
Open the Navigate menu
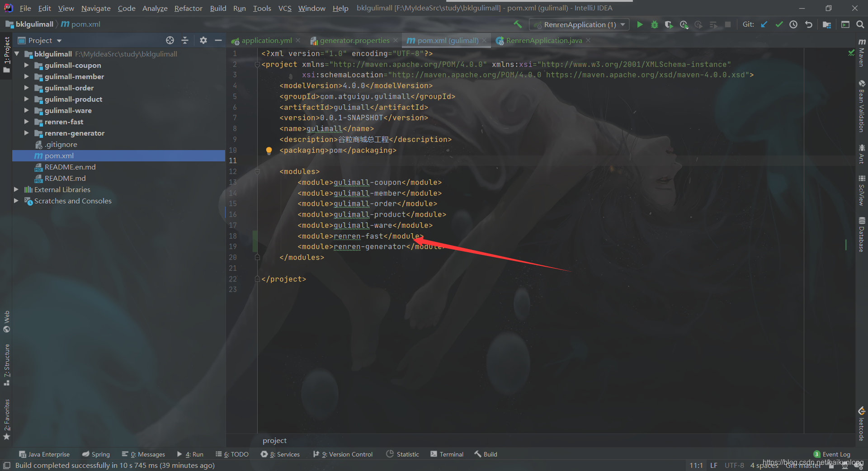96,8
